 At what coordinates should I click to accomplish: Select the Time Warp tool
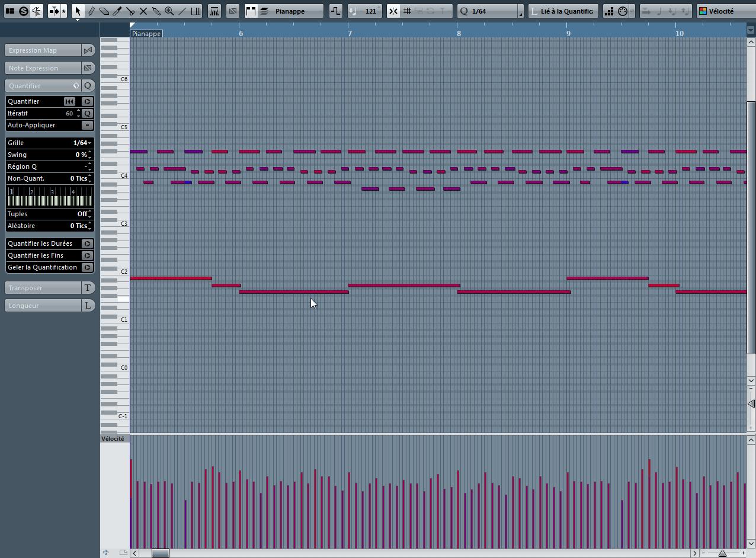click(x=196, y=11)
